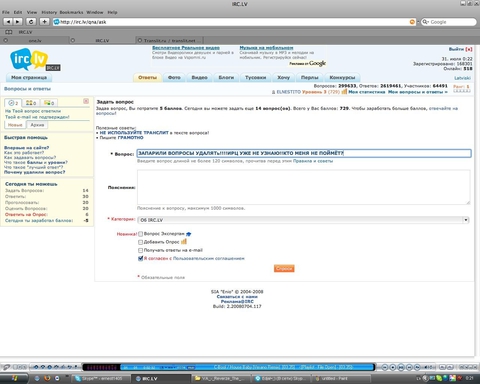
Task: Click the browser Forward arrow button
Action: pyautogui.click(x=18, y=22)
